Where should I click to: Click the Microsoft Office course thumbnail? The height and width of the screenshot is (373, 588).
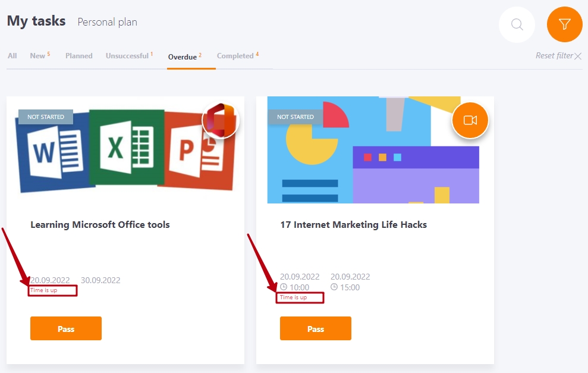pos(125,150)
